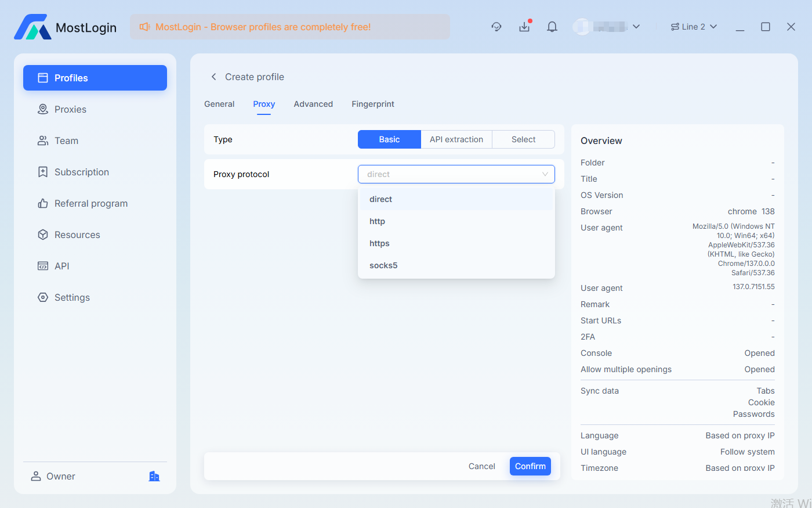The image size is (812, 508).
Task: Collapse the Proxy protocol combo box
Action: coord(456,174)
